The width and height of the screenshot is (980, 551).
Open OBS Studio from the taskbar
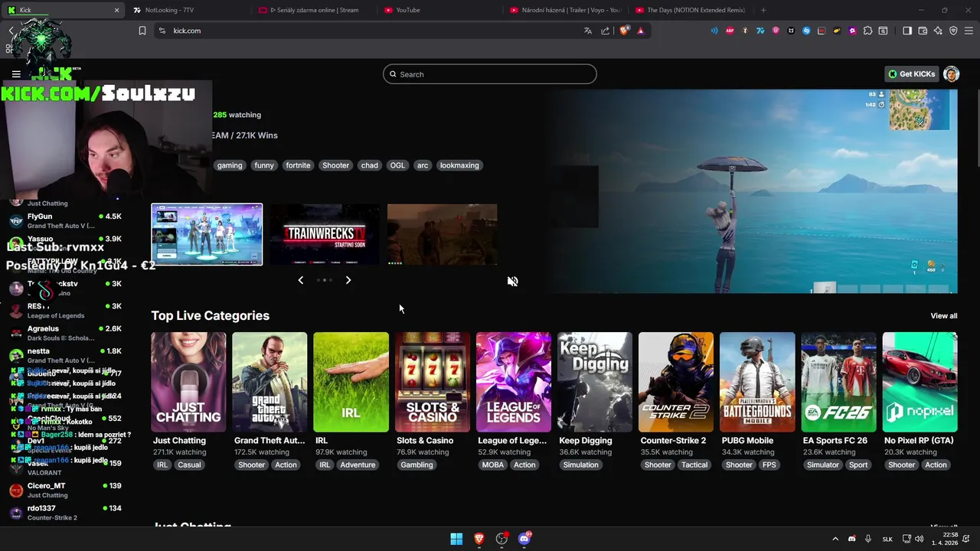click(x=501, y=539)
